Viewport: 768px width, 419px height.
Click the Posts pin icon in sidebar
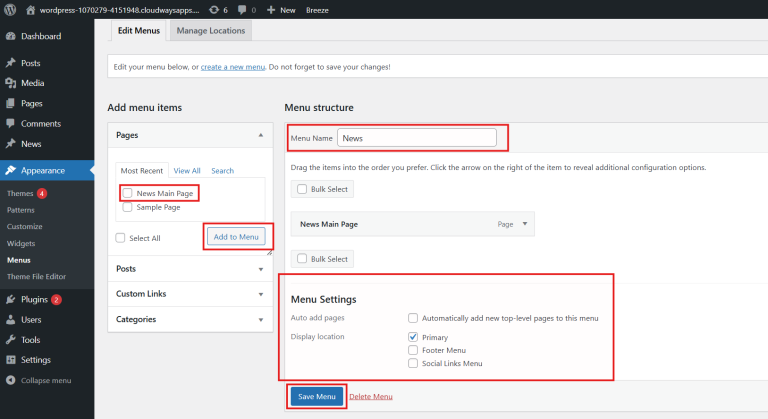coord(10,63)
